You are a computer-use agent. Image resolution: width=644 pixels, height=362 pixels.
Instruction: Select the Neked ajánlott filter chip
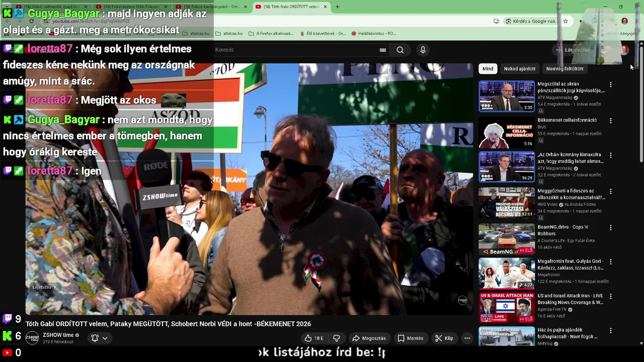pyautogui.click(x=520, y=68)
